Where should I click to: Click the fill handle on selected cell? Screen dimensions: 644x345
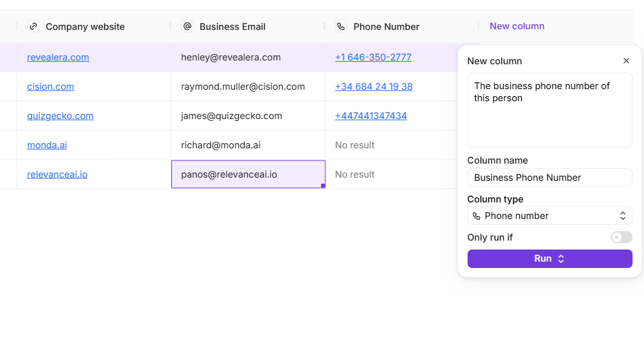[x=323, y=186]
